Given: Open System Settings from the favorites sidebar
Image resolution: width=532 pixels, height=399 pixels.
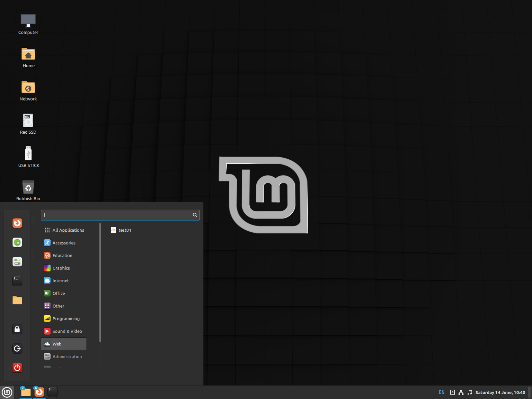Looking at the screenshot, I should tap(17, 261).
